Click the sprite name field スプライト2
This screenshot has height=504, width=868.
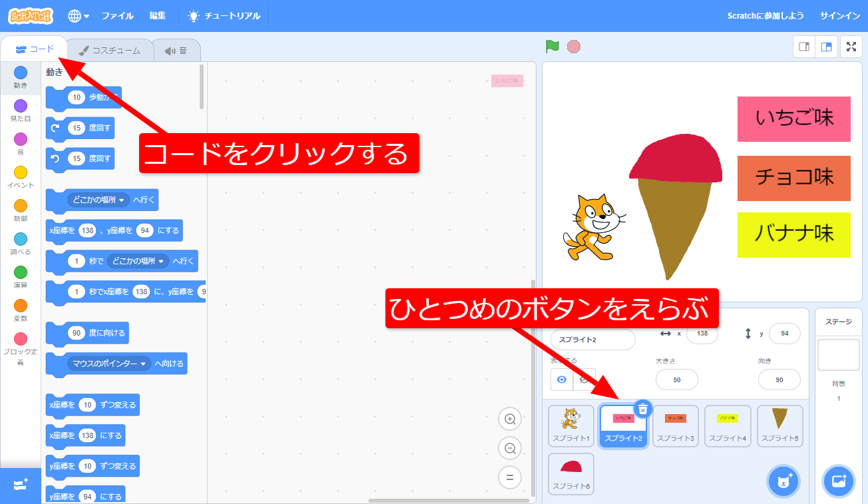[x=592, y=339]
